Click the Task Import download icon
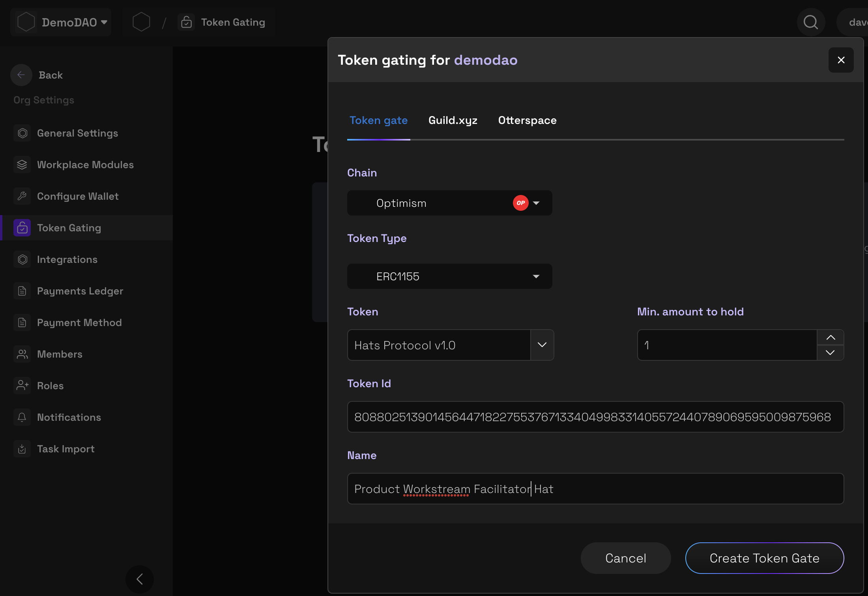 coord(22,449)
